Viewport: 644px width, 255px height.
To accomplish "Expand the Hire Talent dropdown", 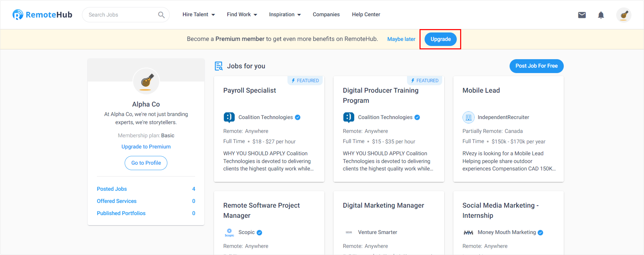I will [199, 15].
